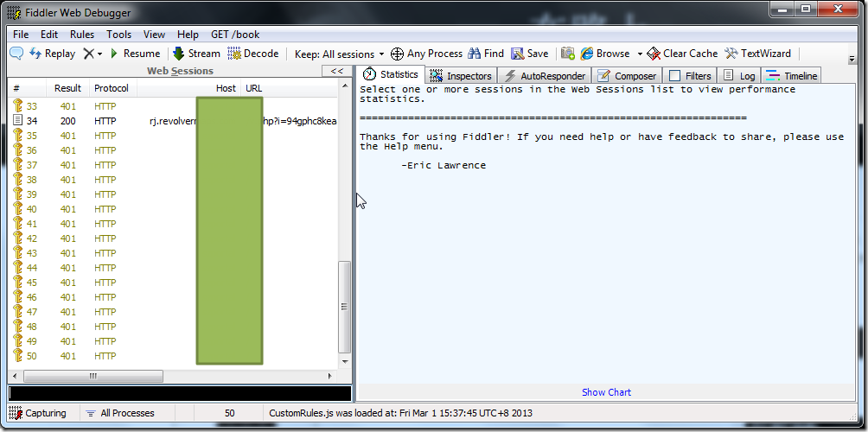Click horizontal scrollbar right arrow
The height and width of the screenshot is (432, 868).
[330, 376]
